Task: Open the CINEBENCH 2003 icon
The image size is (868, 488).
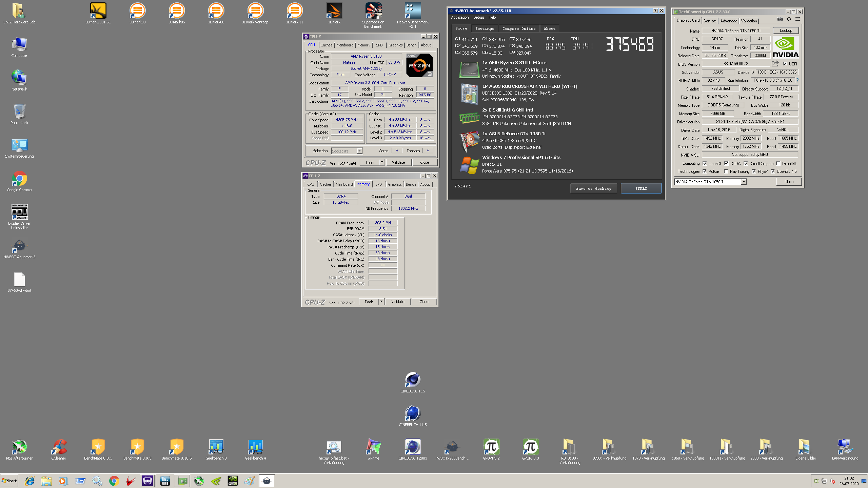Action: click(413, 450)
